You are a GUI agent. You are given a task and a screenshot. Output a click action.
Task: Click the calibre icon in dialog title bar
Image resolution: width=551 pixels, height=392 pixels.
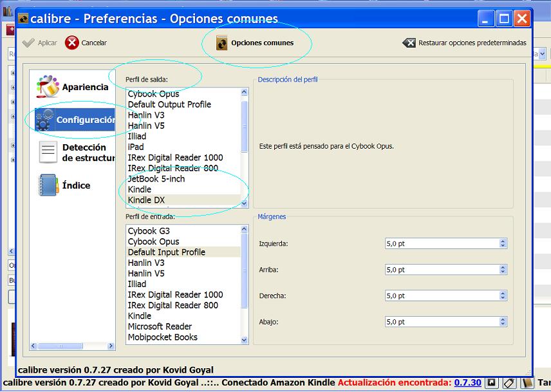23,18
